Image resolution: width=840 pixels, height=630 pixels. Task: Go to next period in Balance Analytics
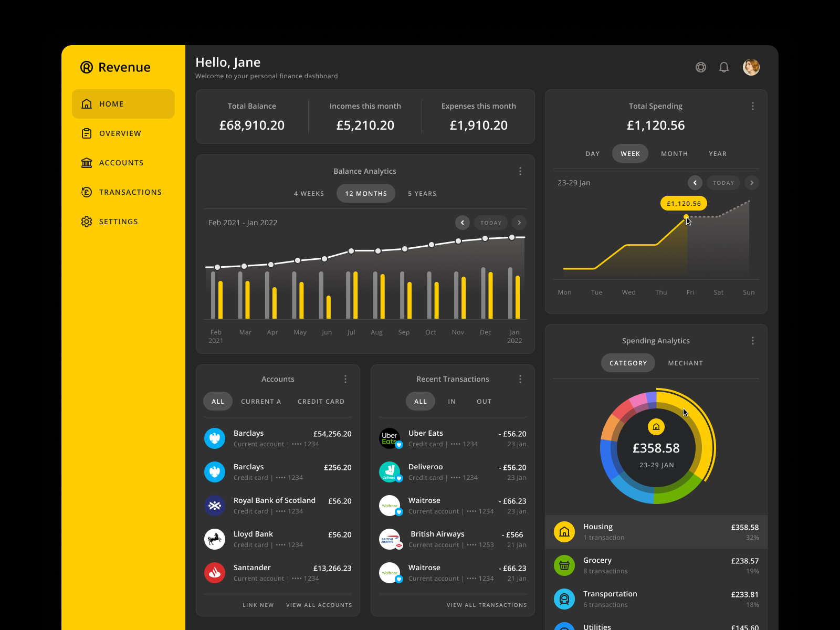click(x=519, y=223)
